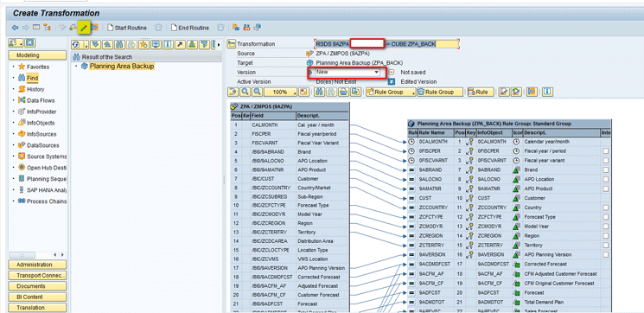644x313 pixels.
Task: Open the Version dropdown showing New
Action: click(x=347, y=73)
